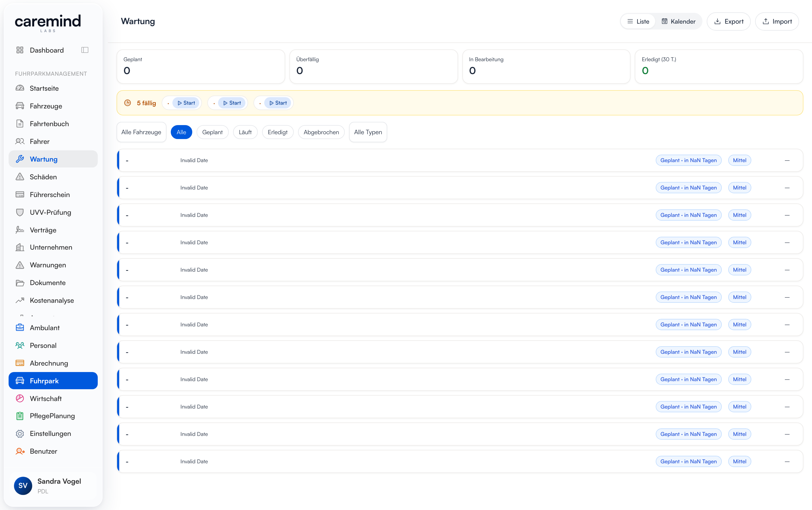The height and width of the screenshot is (510, 812).
Task: Open Schäden via its warning triangle icon
Action: (x=20, y=177)
